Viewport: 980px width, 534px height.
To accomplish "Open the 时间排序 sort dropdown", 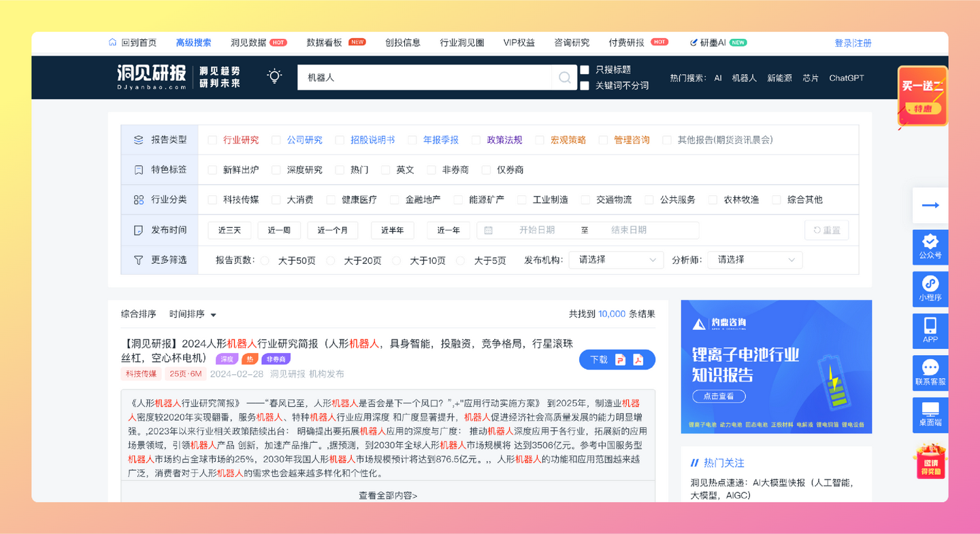I will click(x=193, y=314).
